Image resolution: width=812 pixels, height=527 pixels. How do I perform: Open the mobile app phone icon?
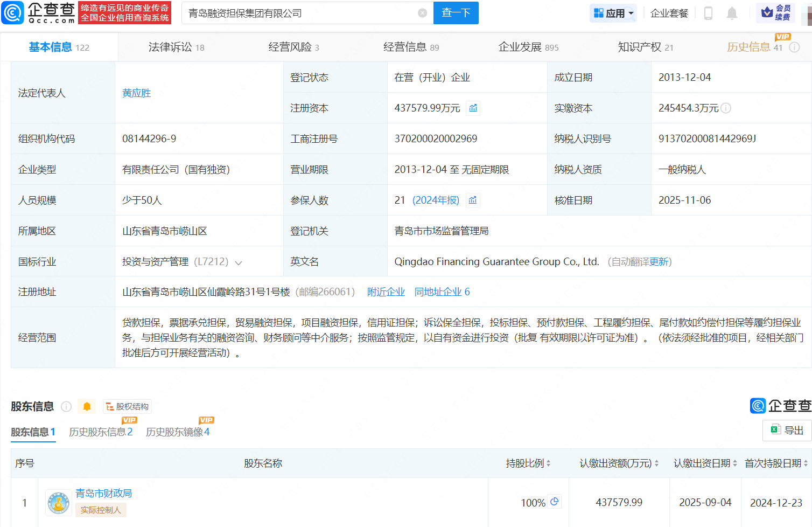(708, 13)
